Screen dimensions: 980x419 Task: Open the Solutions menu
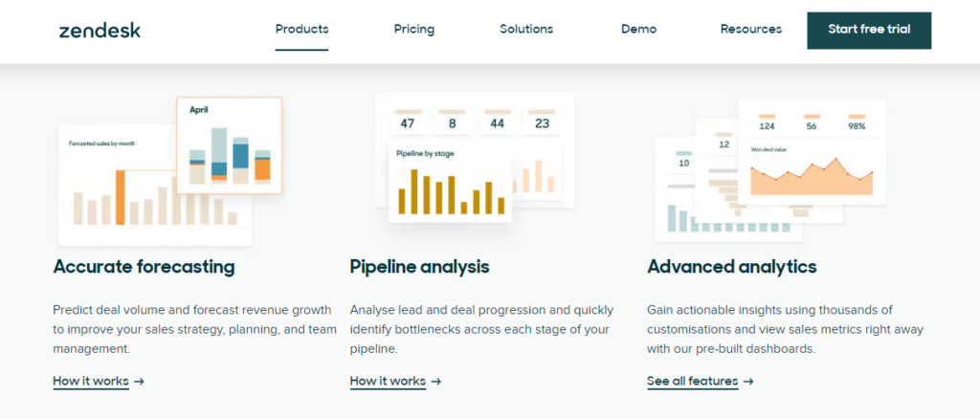(x=526, y=29)
